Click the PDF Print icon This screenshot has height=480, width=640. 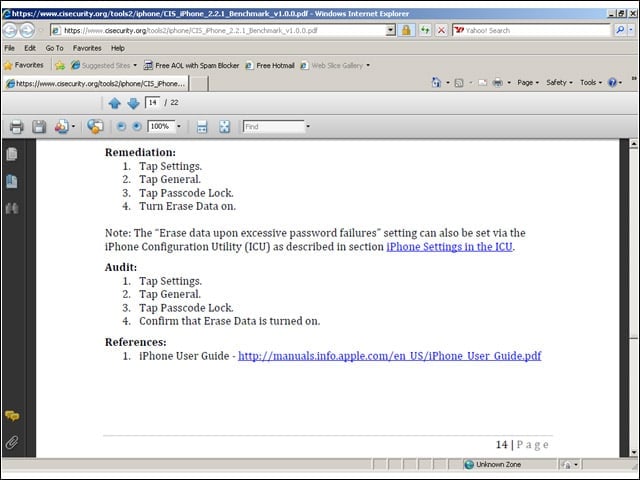click(x=16, y=127)
